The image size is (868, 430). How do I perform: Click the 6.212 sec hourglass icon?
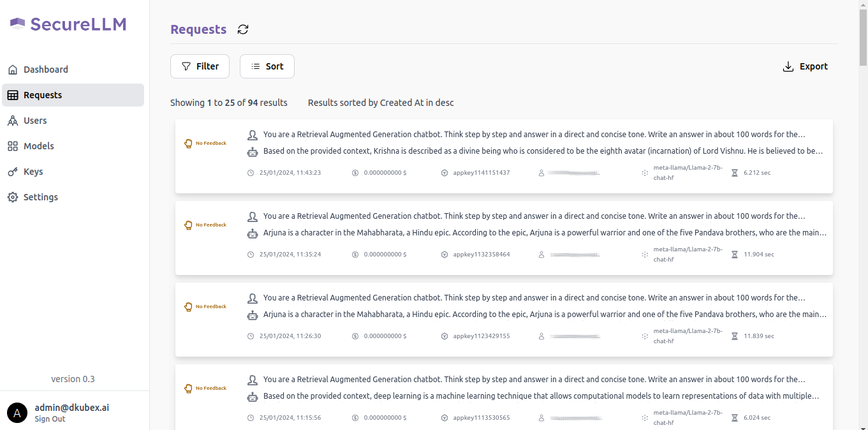click(734, 173)
